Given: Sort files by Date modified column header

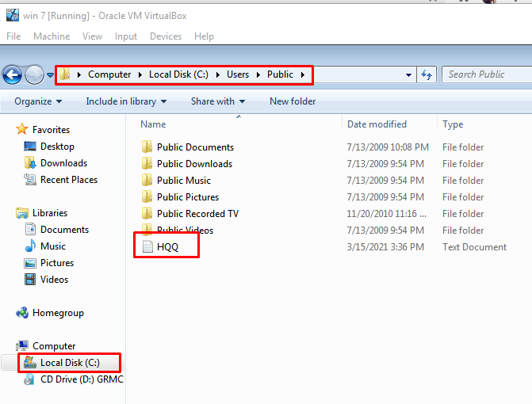Looking at the screenshot, I should point(377,124).
